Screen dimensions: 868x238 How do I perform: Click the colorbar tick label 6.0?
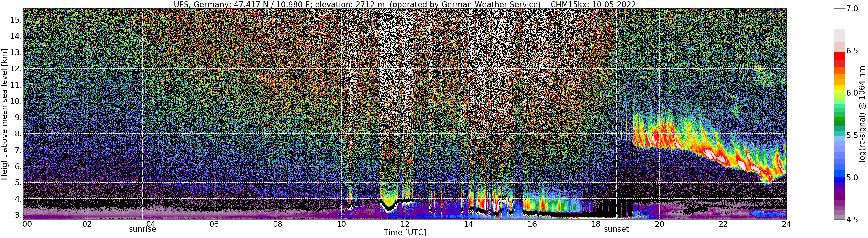tap(852, 93)
